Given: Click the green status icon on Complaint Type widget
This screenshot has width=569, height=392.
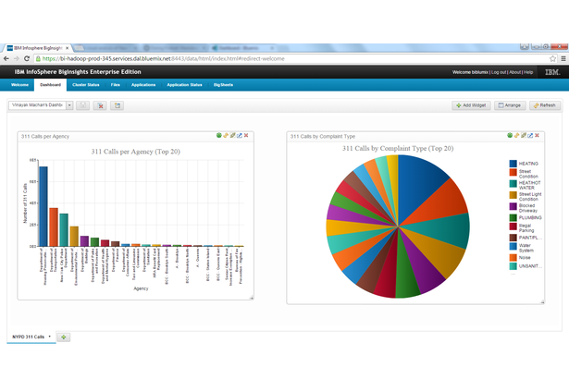Looking at the screenshot, I should (510, 135).
